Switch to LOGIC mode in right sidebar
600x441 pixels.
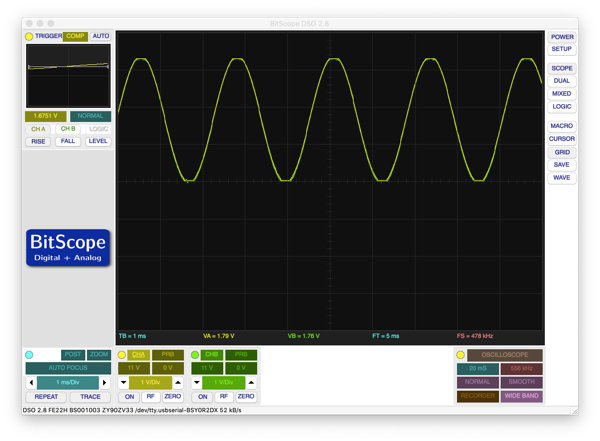tap(562, 106)
